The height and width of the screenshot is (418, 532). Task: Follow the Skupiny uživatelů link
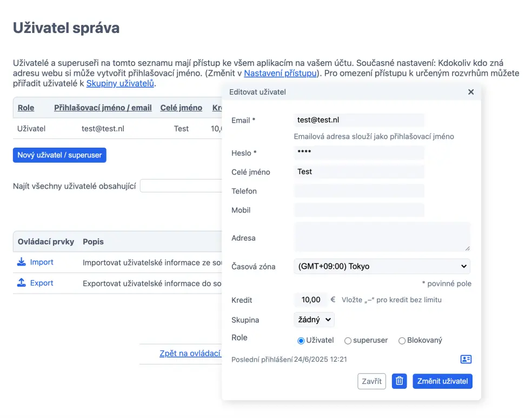120,83
